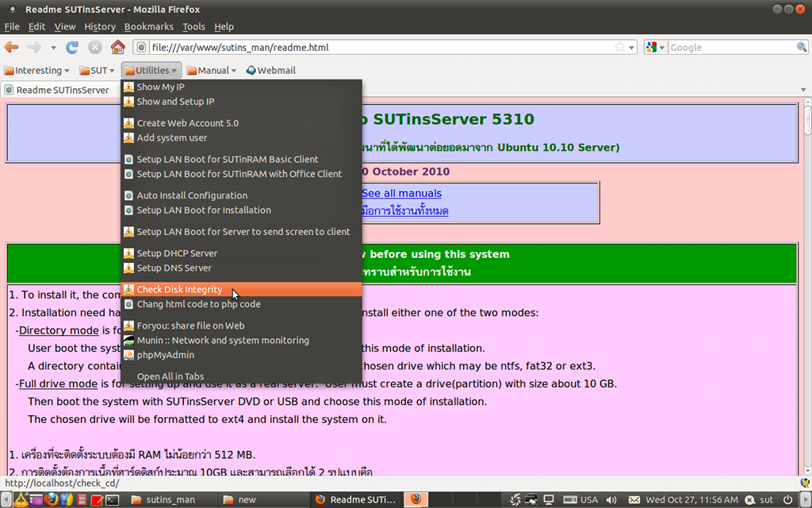The image size is (812, 508).
Task: Open the history dropdown arrow beside Forward
Action: 53,48
